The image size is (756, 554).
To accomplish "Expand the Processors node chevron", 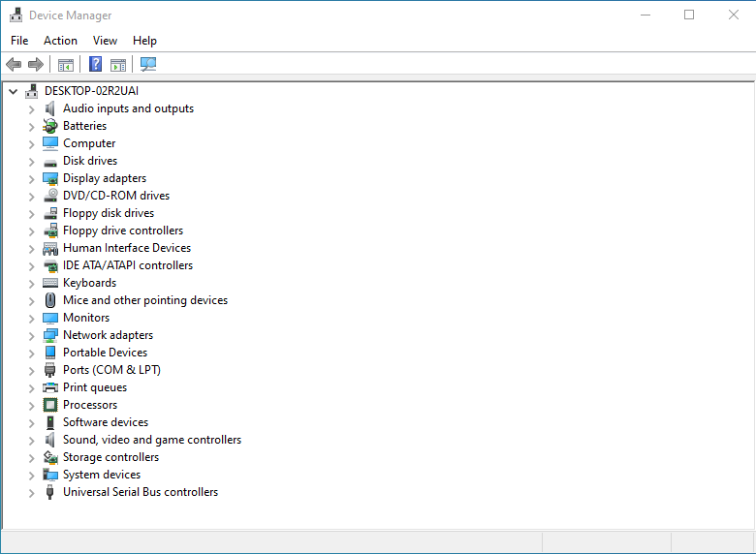I will pos(31,406).
